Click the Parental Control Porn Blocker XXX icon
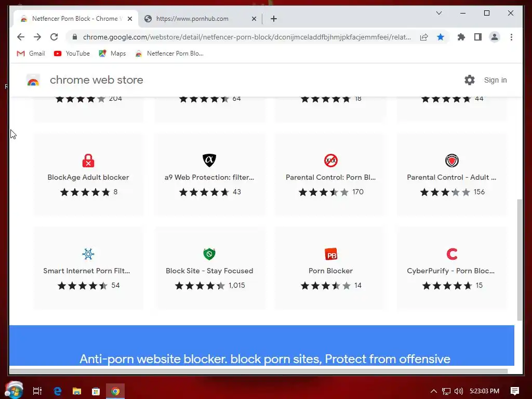The height and width of the screenshot is (399, 532). tap(331, 161)
